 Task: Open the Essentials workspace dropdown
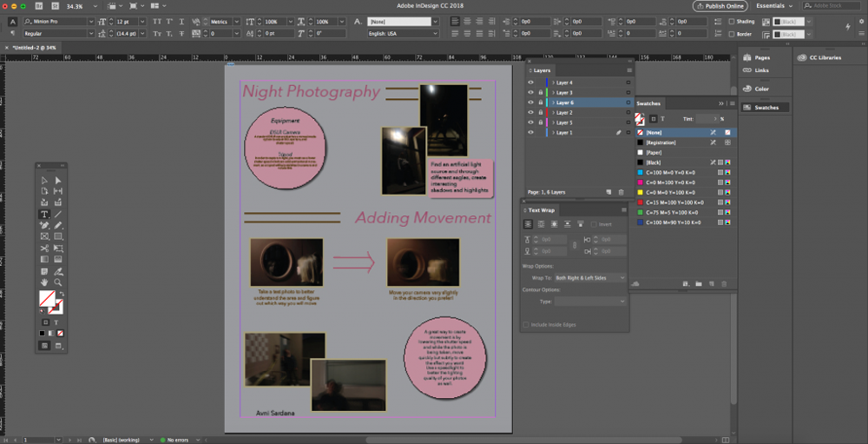coord(774,5)
